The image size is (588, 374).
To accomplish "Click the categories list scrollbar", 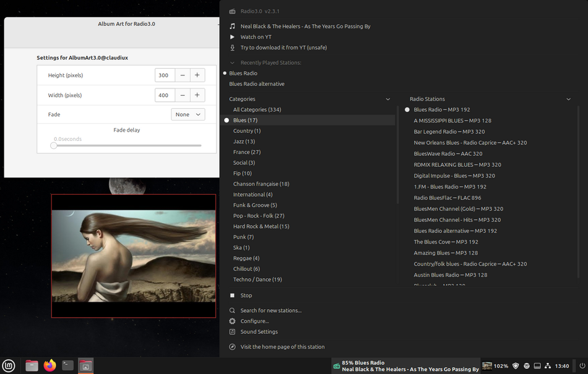I will [397, 155].
